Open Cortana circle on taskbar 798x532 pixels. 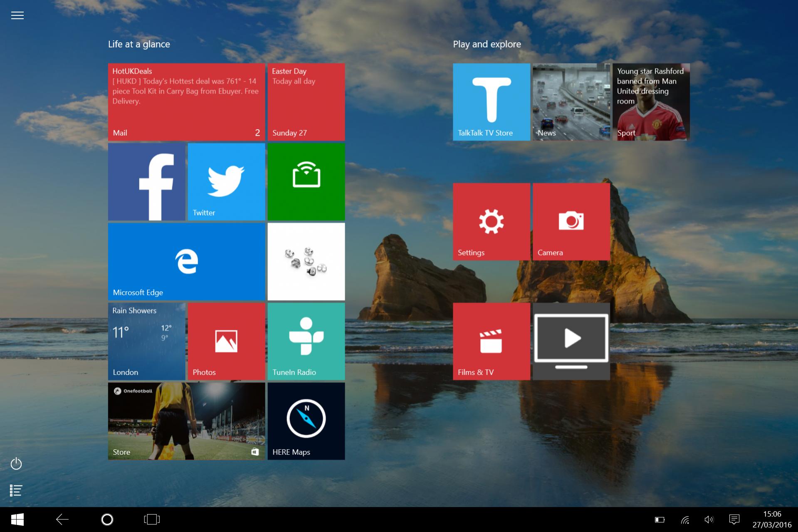point(107,520)
